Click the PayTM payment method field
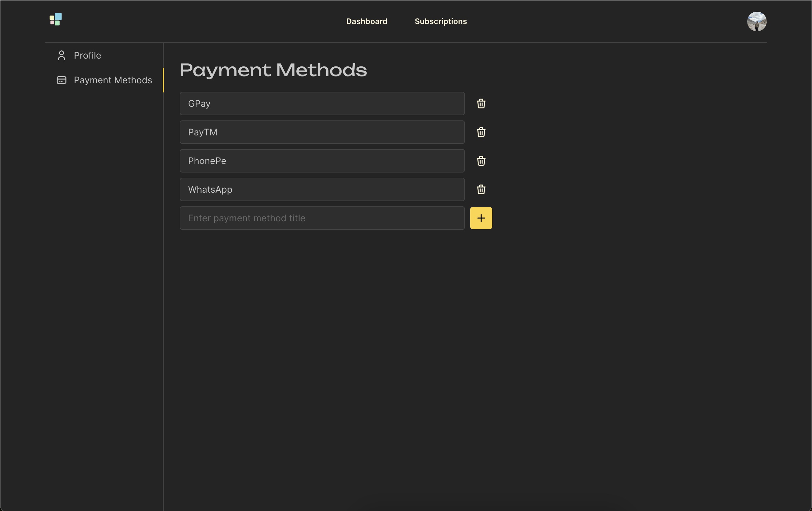812x511 pixels. pos(322,132)
